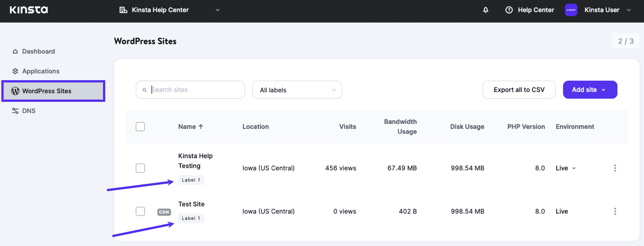The height and width of the screenshot is (246, 644).
Task: Click the company building icon in header
Action: (123, 10)
